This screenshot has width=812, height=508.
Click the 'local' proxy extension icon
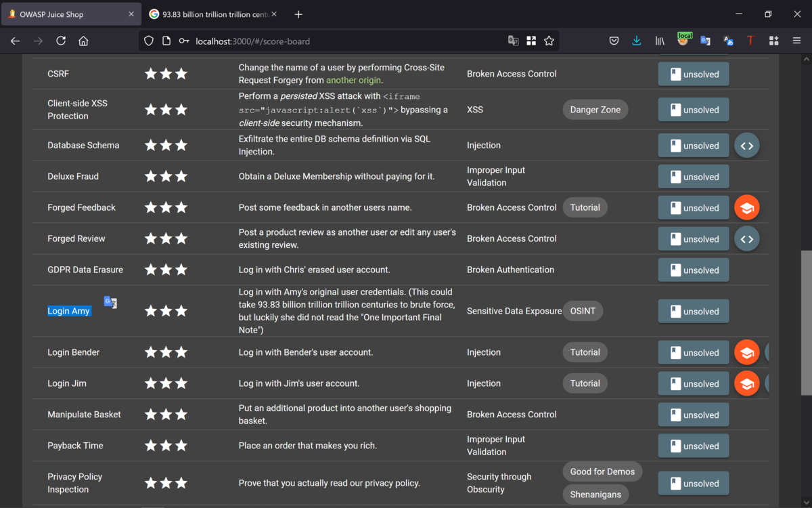coord(684,40)
